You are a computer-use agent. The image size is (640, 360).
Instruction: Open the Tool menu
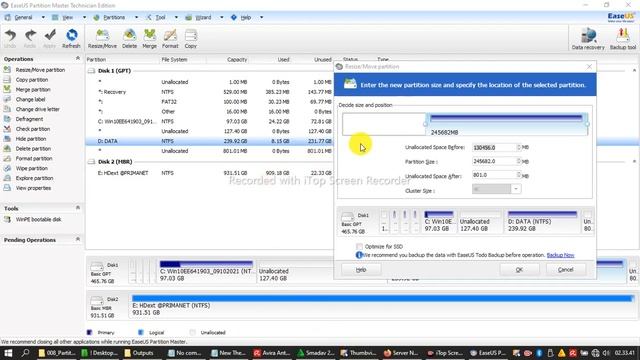coord(161,18)
